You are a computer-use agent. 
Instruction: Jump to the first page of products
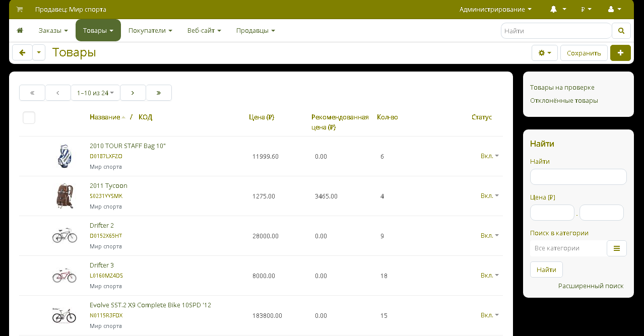32,93
